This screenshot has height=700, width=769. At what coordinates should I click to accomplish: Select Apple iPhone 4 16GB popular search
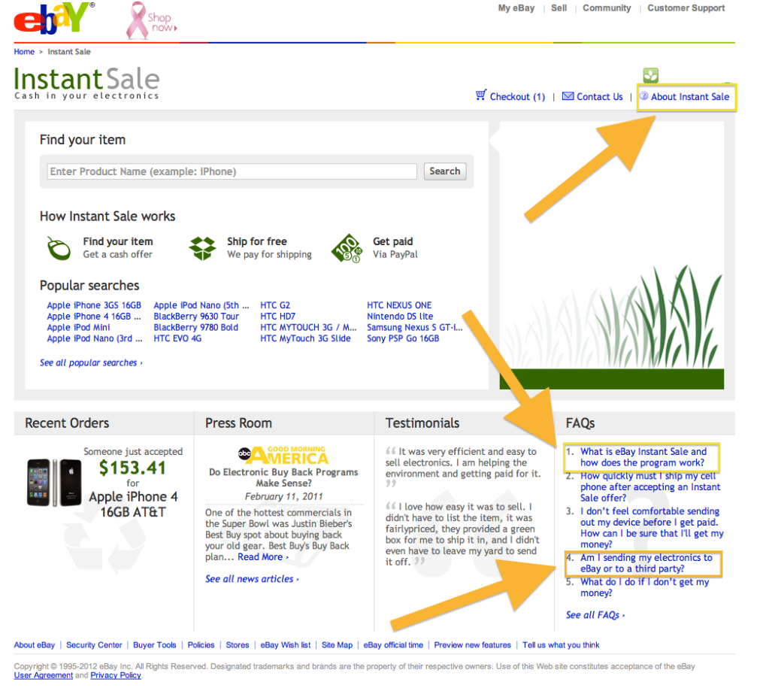pyautogui.click(x=94, y=317)
